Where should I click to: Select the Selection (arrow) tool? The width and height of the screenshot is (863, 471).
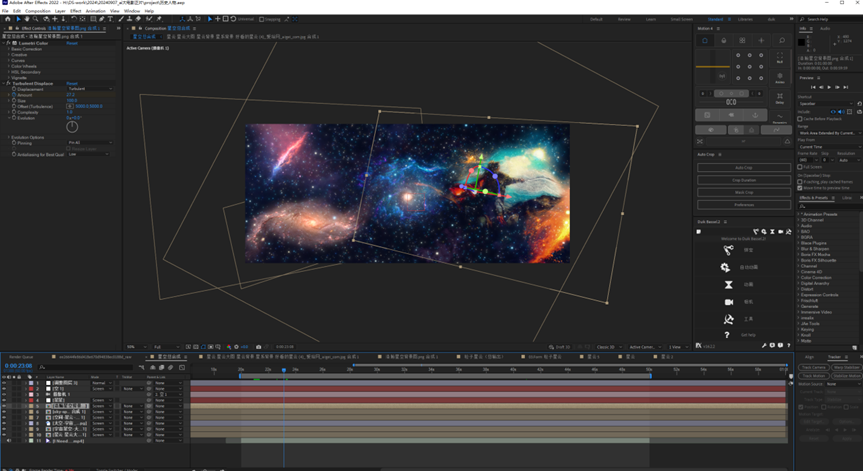(18, 19)
